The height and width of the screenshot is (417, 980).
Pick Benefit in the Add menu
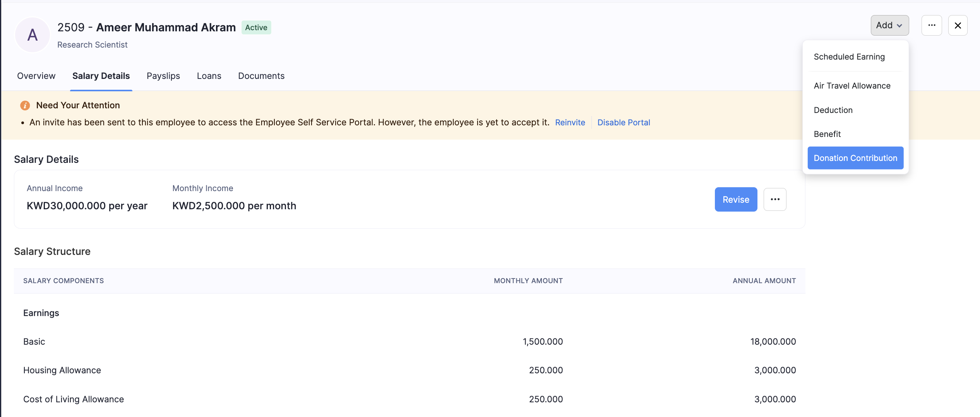pos(827,134)
